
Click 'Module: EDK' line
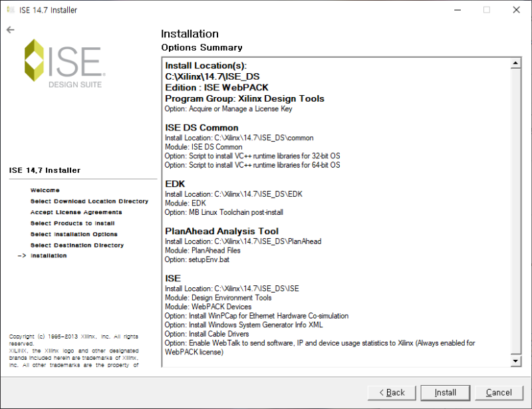[186, 204]
